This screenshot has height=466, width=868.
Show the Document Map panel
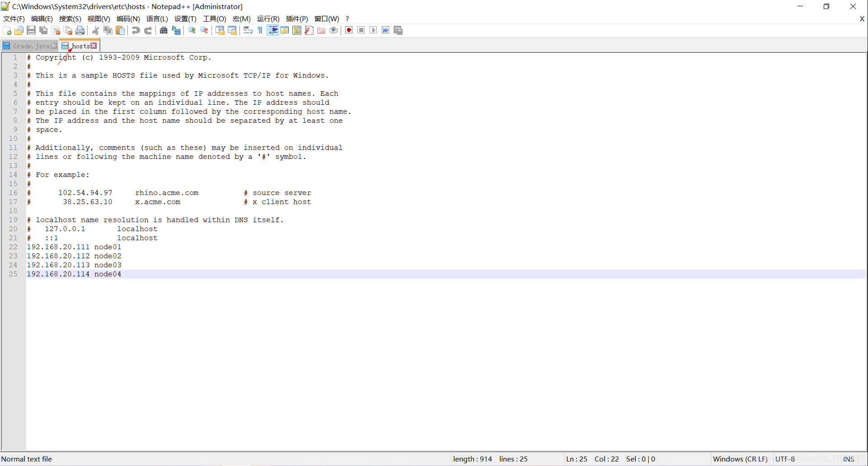pos(297,30)
